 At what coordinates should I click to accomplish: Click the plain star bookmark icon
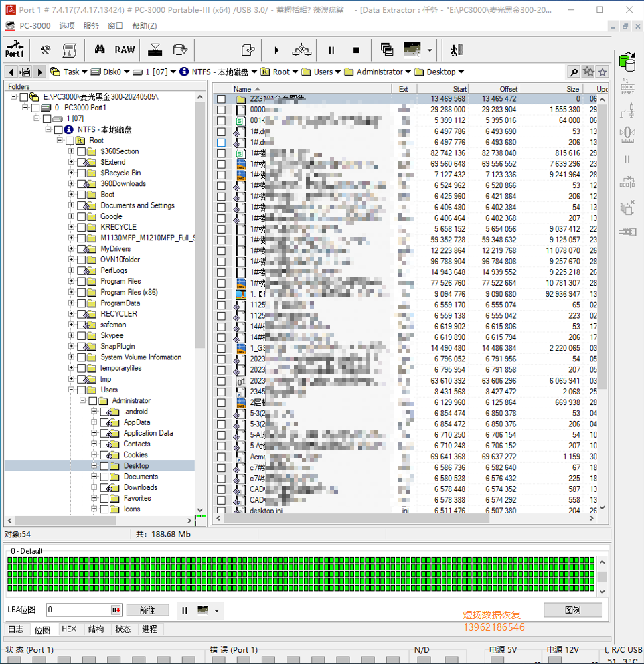click(x=602, y=72)
